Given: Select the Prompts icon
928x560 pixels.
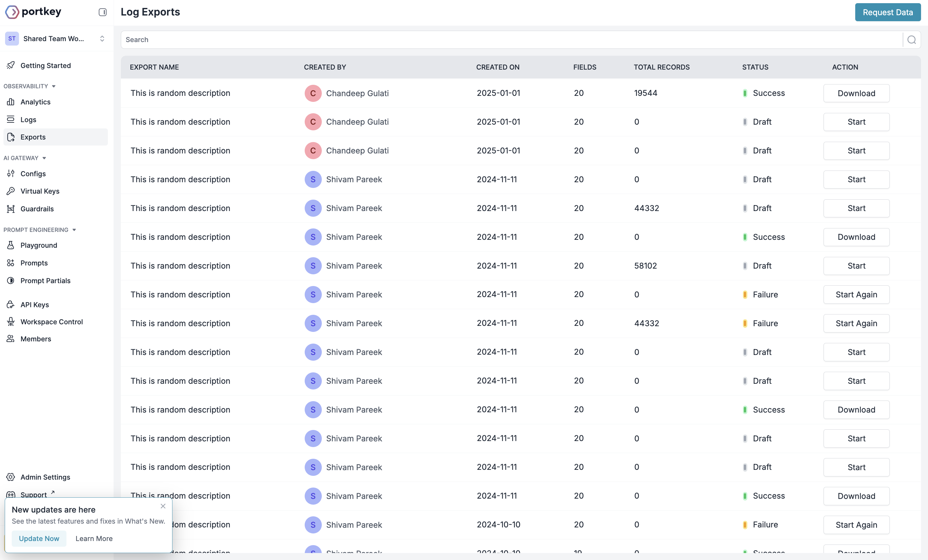Looking at the screenshot, I should [x=11, y=263].
